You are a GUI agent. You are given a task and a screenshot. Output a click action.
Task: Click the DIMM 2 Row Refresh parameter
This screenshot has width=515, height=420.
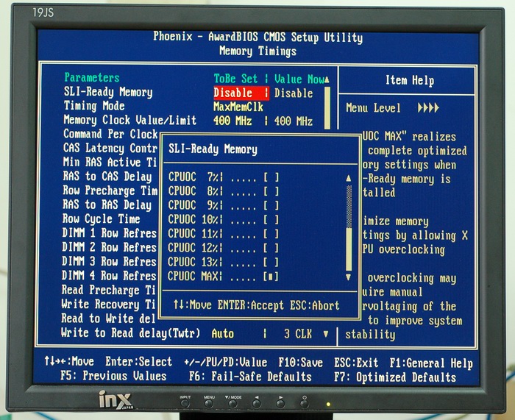coord(110,247)
